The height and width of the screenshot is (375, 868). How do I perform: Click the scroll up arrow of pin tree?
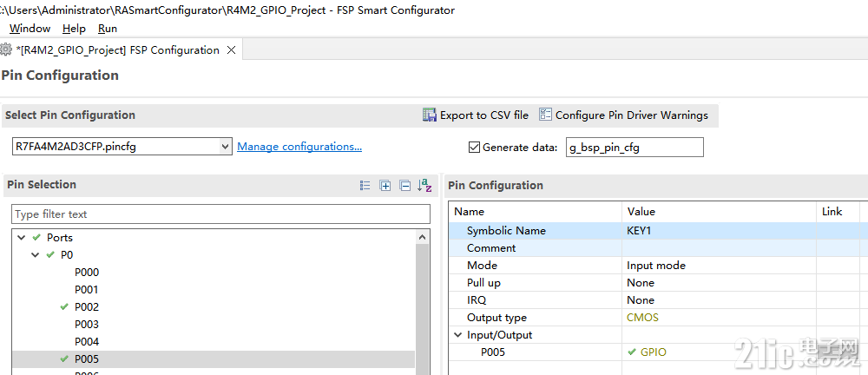pos(423,237)
